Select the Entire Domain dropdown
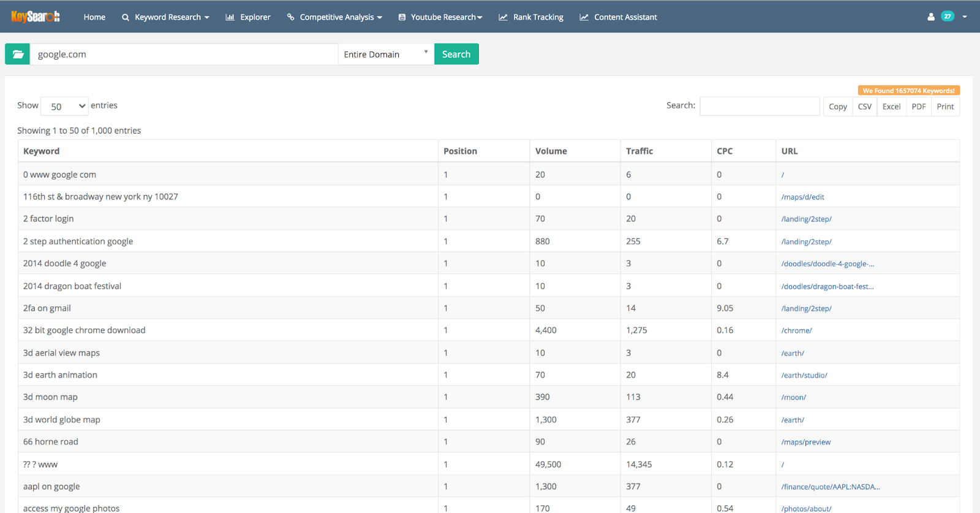The image size is (980, 513). point(386,55)
